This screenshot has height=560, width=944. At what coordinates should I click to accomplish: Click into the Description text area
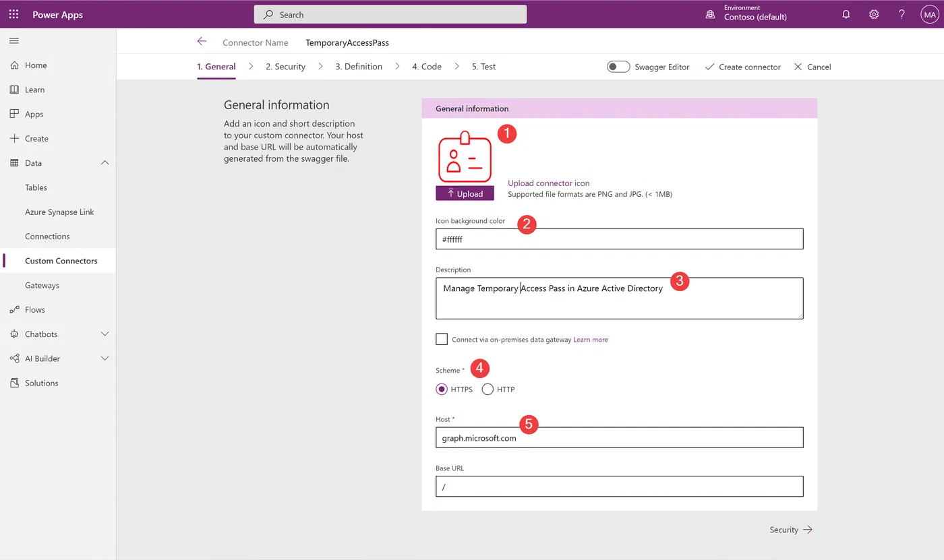click(x=620, y=298)
